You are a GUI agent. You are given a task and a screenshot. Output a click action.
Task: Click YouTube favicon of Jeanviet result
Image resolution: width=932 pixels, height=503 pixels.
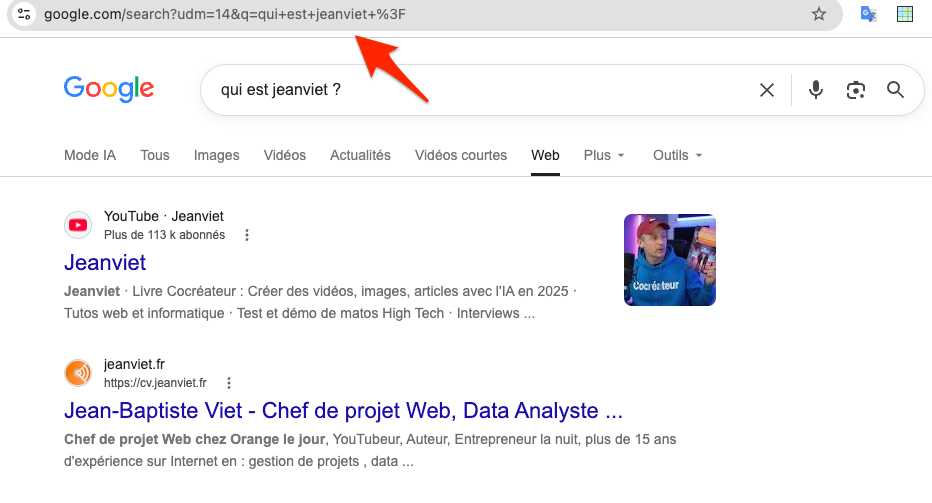(x=78, y=225)
